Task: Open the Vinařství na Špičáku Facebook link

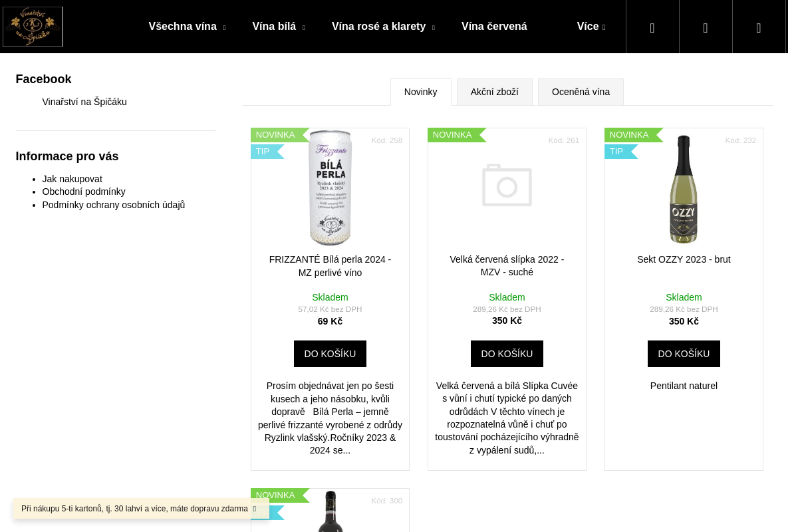Action: click(84, 102)
